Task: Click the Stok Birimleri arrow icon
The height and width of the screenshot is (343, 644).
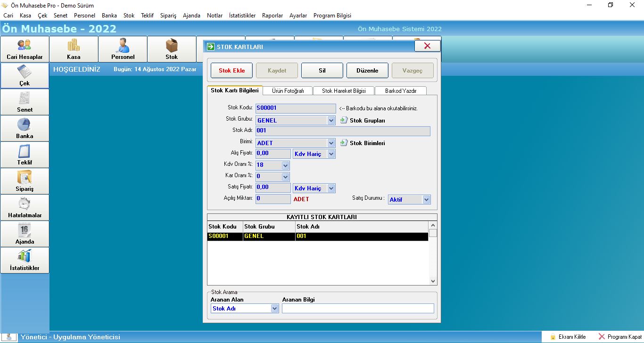Action: click(344, 143)
